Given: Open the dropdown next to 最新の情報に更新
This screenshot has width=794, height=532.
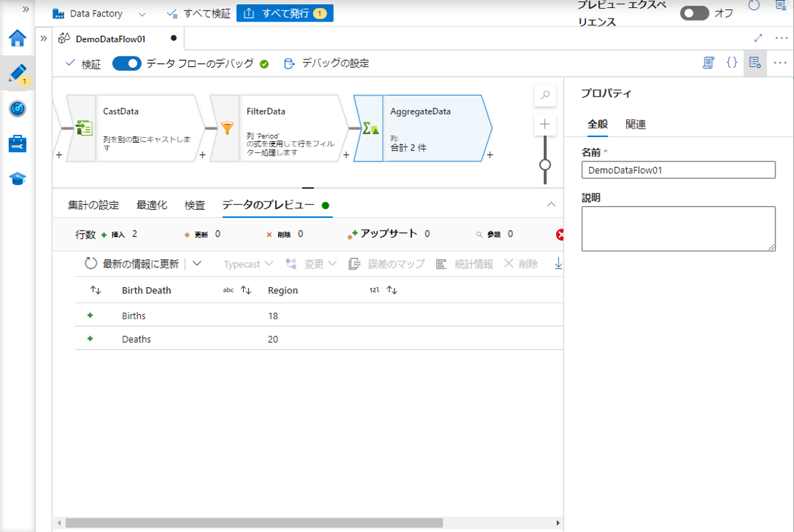Looking at the screenshot, I should pyautogui.click(x=197, y=264).
